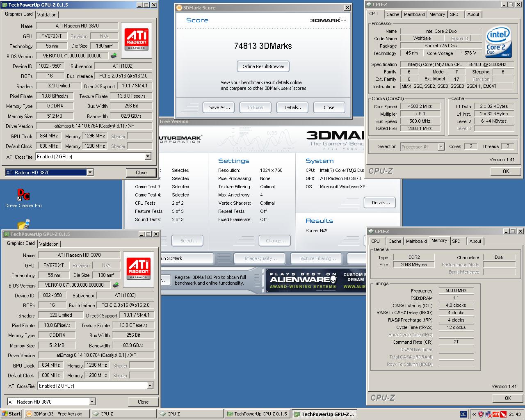This screenshot has width=525, height=420.
Task: Expand hidden tray icons chevron
Action: [474, 414]
